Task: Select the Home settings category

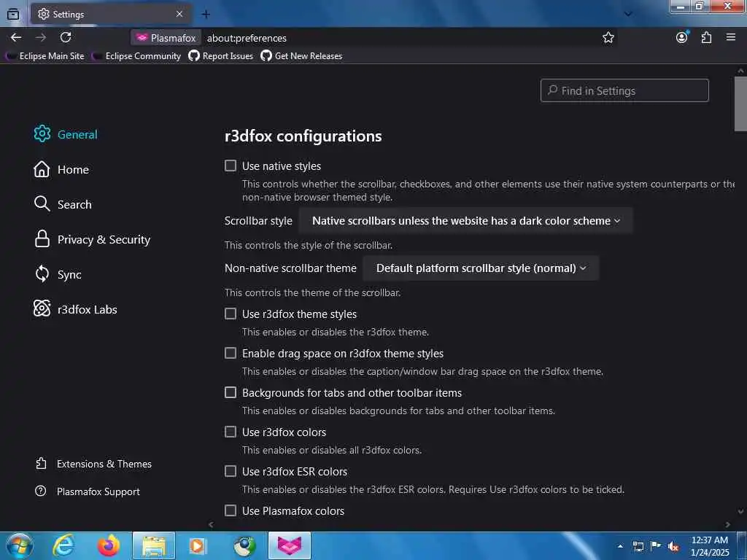Action: [x=61, y=169]
